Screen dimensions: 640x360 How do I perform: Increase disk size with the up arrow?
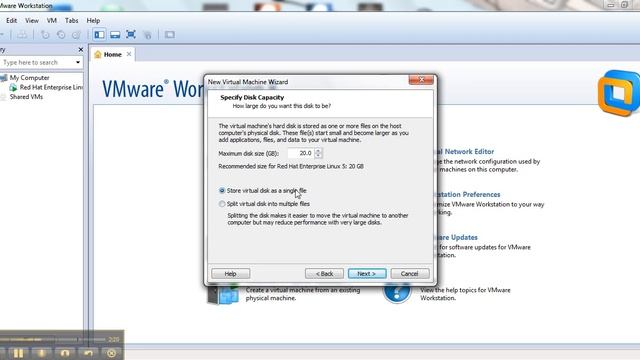[x=318, y=151]
